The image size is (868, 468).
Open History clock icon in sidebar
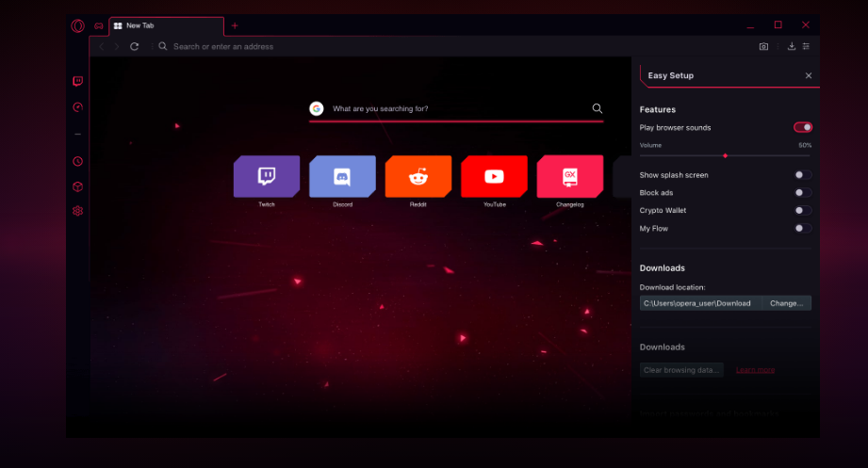coord(78,162)
